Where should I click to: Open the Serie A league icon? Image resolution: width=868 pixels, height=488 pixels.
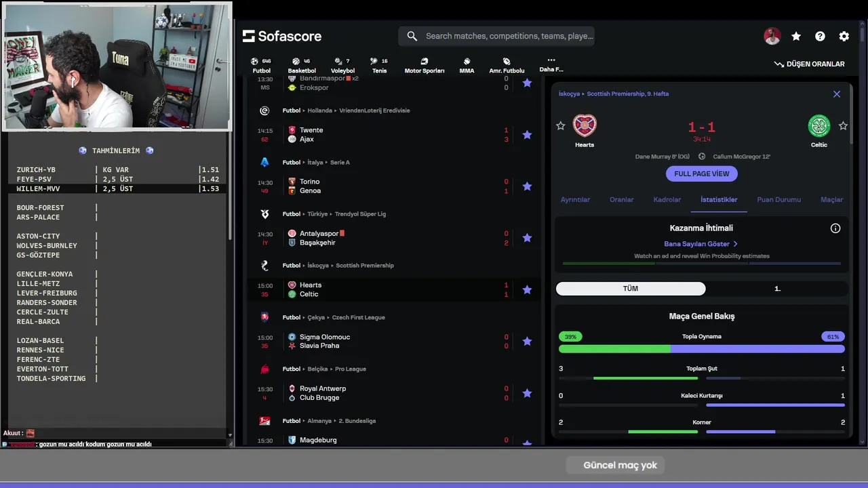(264, 162)
